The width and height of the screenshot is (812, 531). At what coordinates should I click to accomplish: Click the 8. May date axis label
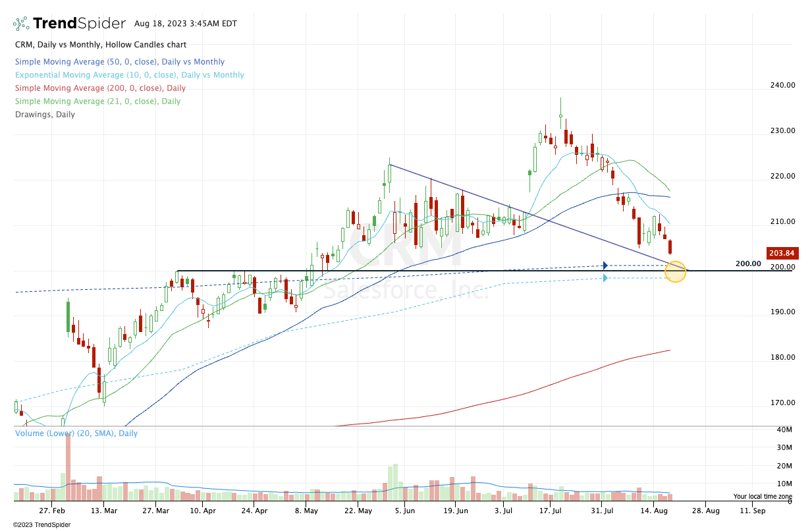click(x=306, y=510)
